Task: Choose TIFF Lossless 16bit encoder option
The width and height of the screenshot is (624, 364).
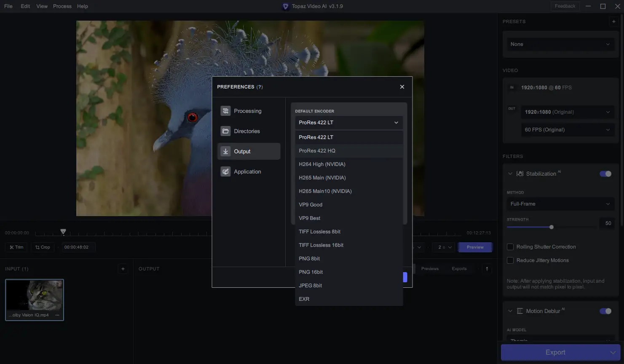Action: (x=349, y=245)
